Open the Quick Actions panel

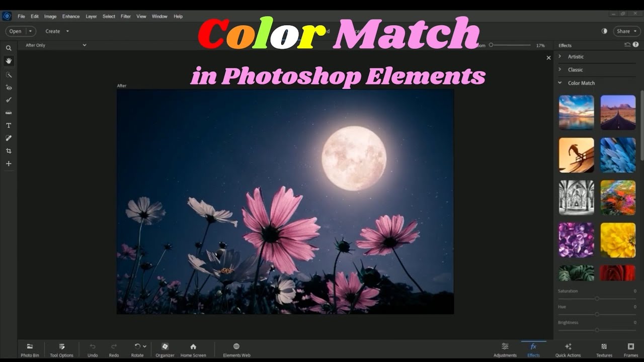click(x=568, y=349)
